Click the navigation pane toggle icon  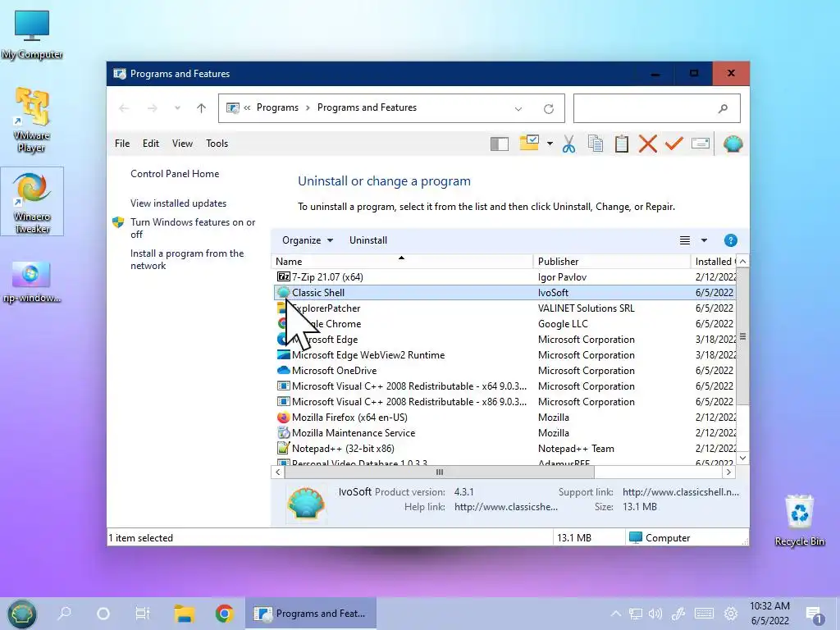(500, 144)
